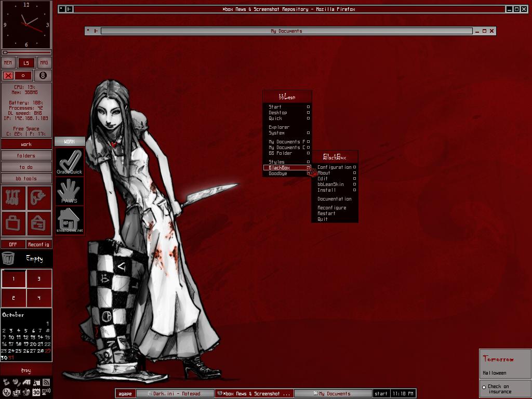Viewport: 532px width, 399px height.
Task: Click the wrench and tools icon
Action: pos(14,197)
